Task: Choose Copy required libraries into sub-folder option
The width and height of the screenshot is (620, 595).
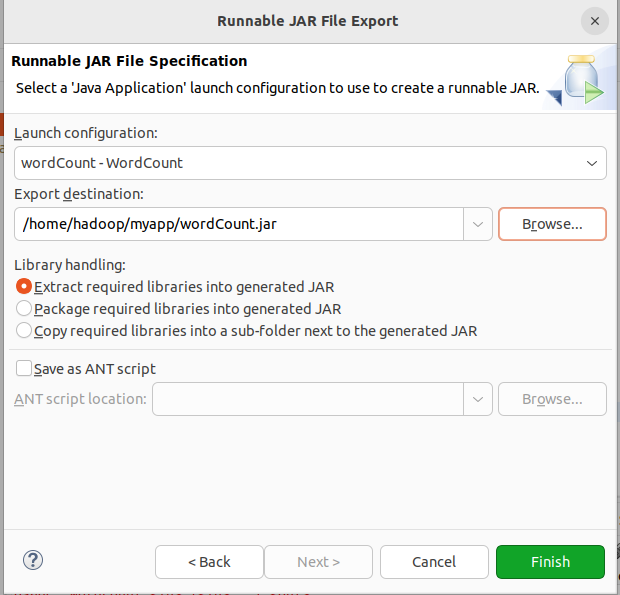Action: [24, 330]
